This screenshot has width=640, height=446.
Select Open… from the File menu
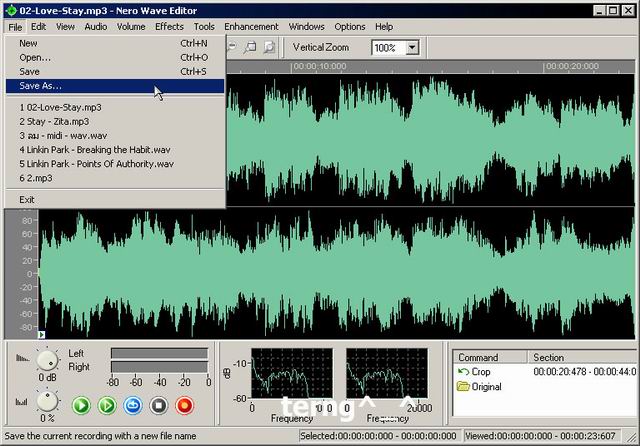click(115, 58)
